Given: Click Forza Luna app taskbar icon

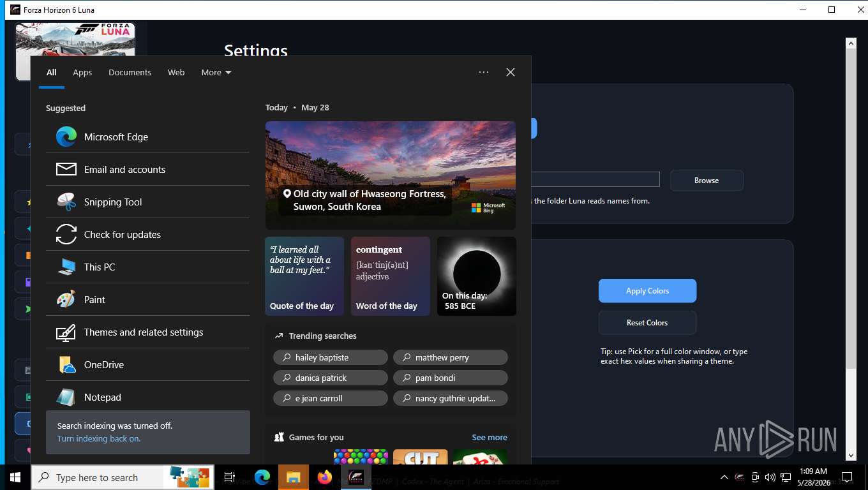Looking at the screenshot, I should click(355, 477).
